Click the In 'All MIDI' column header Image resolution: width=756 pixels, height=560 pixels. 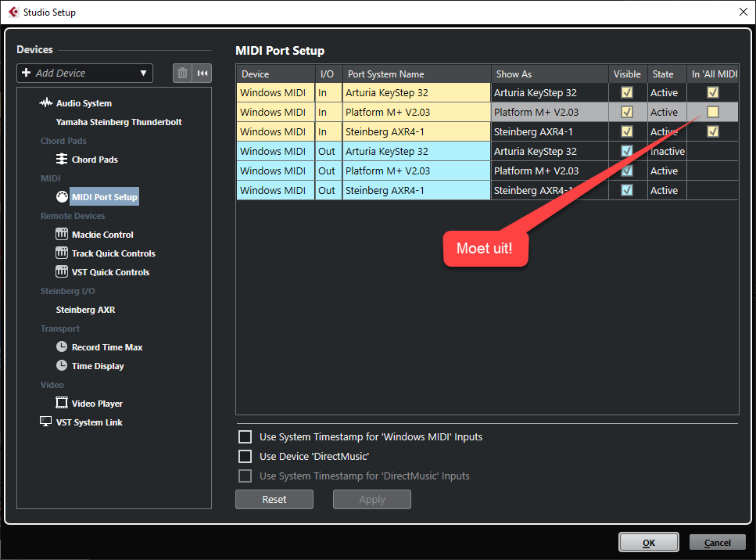tap(713, 74)
